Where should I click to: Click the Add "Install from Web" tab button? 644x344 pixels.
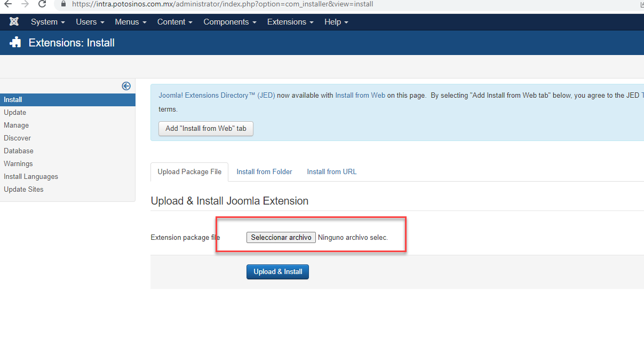click(x=206, y=129)
